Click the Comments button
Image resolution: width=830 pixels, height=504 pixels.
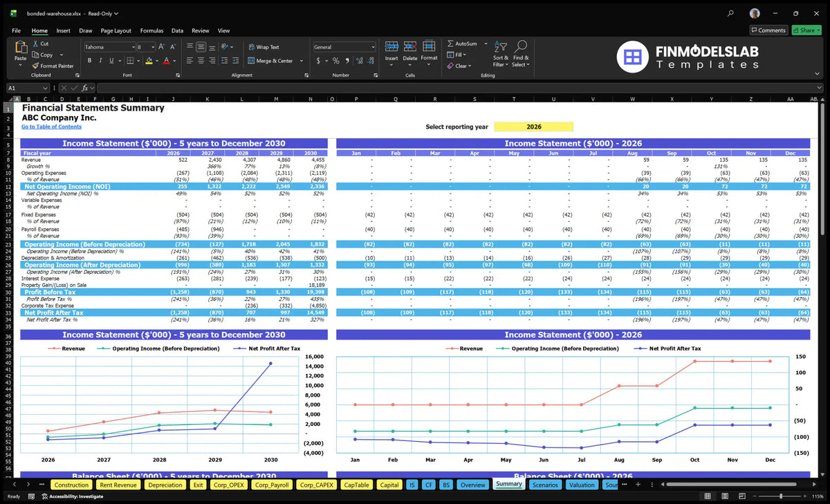(x=768, y=30)
